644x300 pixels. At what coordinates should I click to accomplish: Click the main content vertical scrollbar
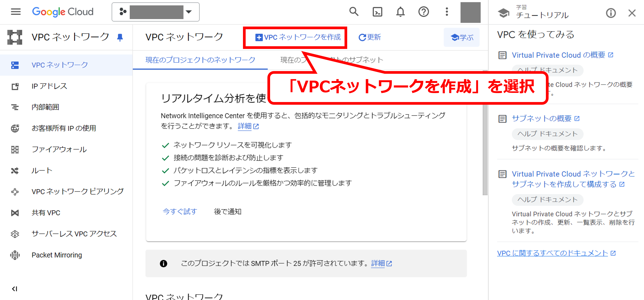[x=485, y=150]
